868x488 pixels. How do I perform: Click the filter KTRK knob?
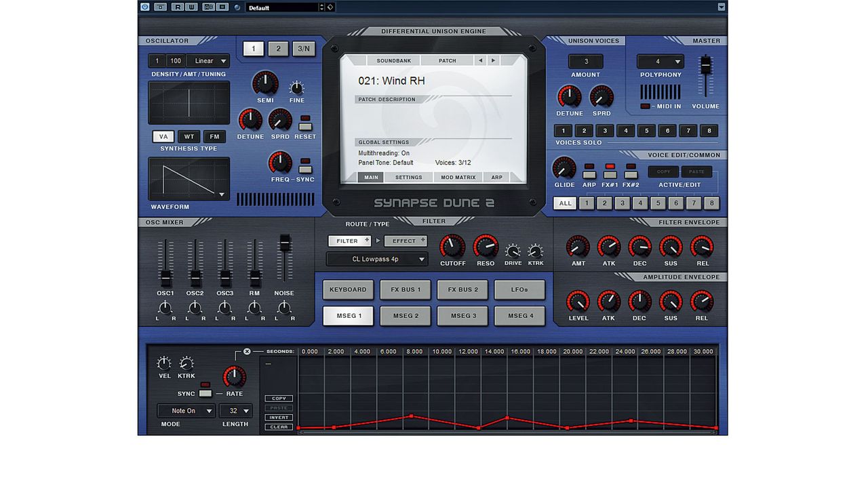coord(536,251)
